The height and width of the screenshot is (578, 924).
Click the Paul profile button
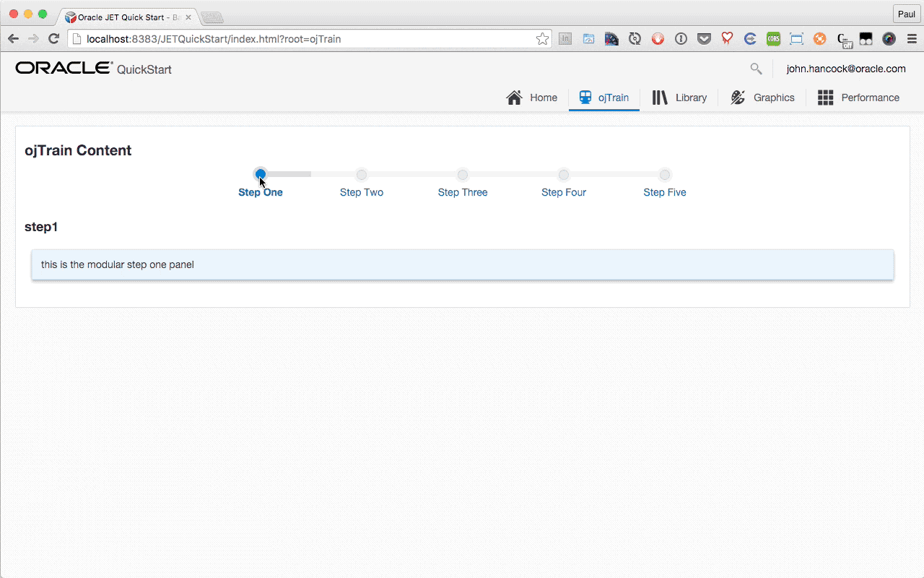[906, 14]
